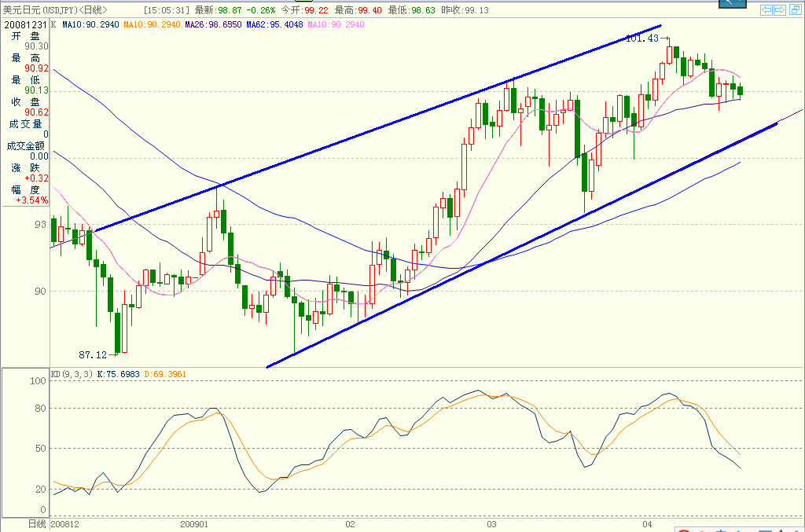Image resolution: width=805 pixels, height=532 pixels.
Task: Click the KD(9,3,3) indicator label
Action: [72, 374]
